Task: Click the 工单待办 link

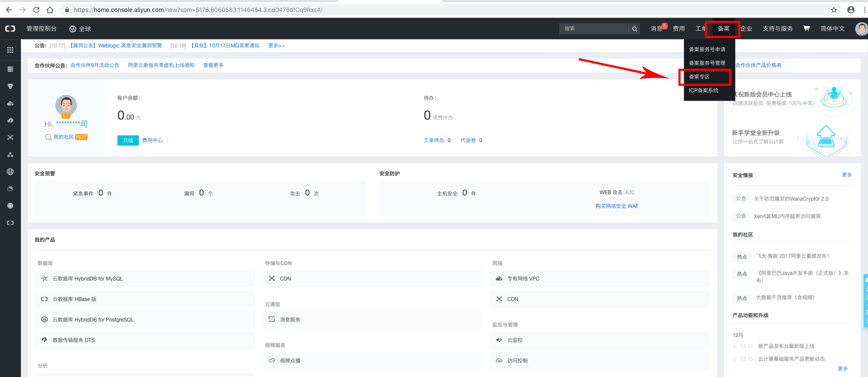Action: click(x=434, y=140)
